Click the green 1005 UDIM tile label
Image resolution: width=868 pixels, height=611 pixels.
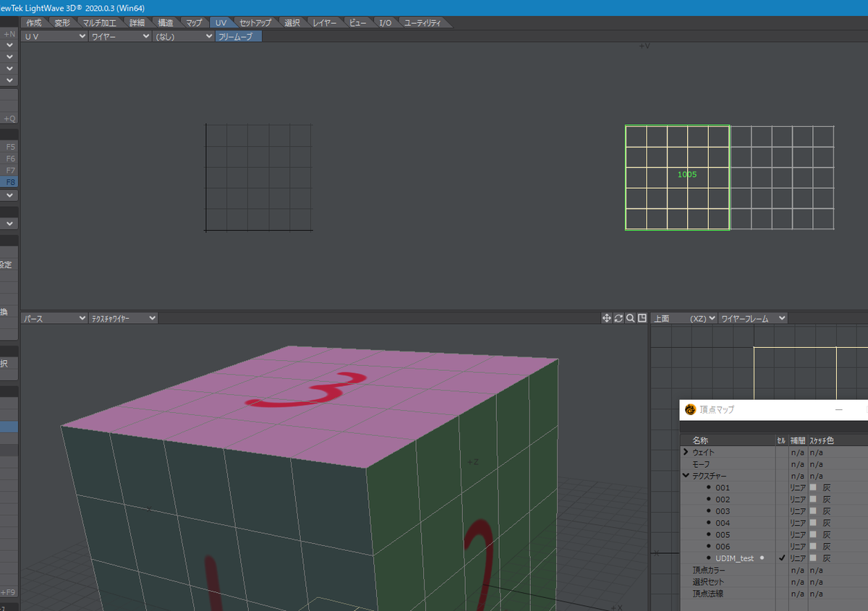coord(687,174)
